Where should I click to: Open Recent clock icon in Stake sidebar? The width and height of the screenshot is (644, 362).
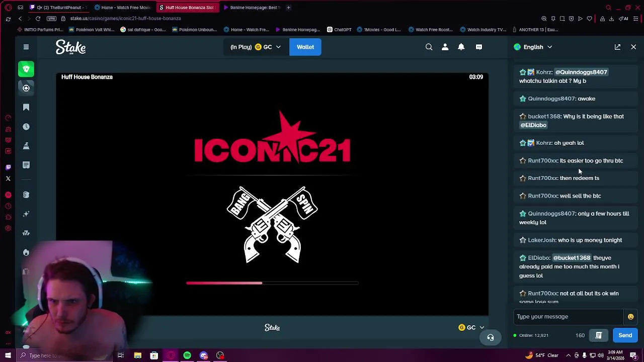click(x=26, y=127)
